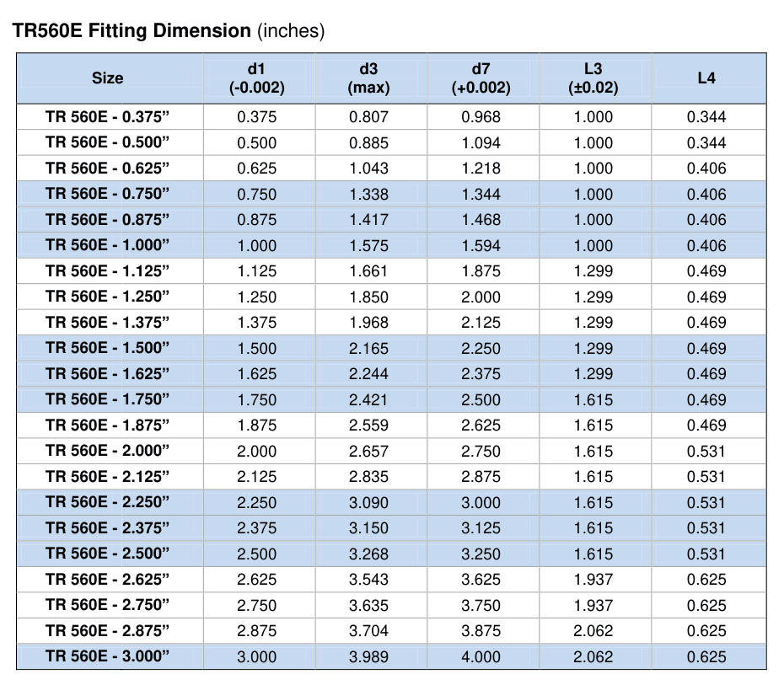Image resolution: width=784 pixels, height=685 pixels.
Task: Click L3 value 2.062 in 2.875" row
Action: pyautogui.click(x=593, y=631)
